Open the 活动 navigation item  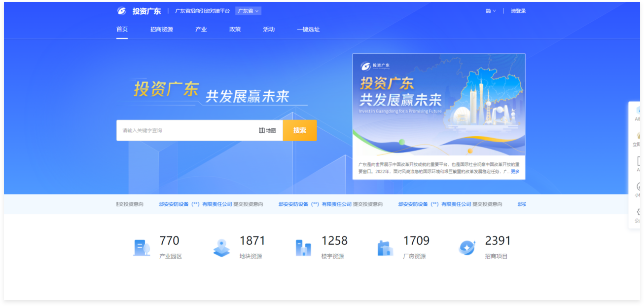click(269, 29)
